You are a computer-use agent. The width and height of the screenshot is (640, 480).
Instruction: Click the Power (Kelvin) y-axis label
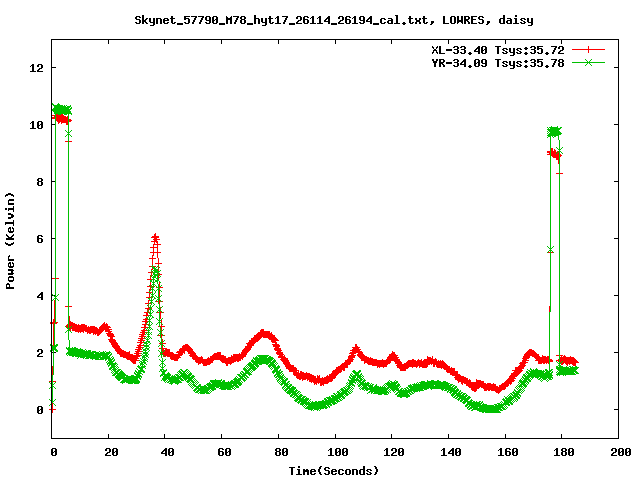coord(10,241)
